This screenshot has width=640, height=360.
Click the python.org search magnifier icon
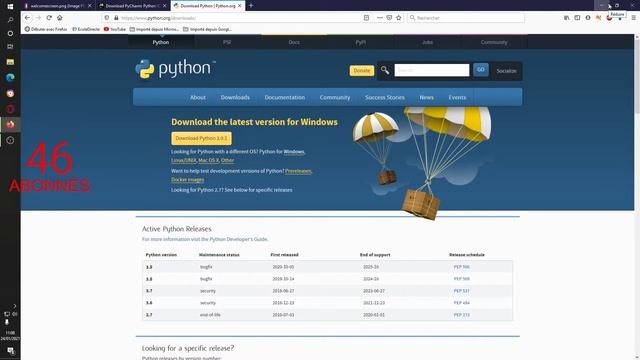(x=385, y=70)
